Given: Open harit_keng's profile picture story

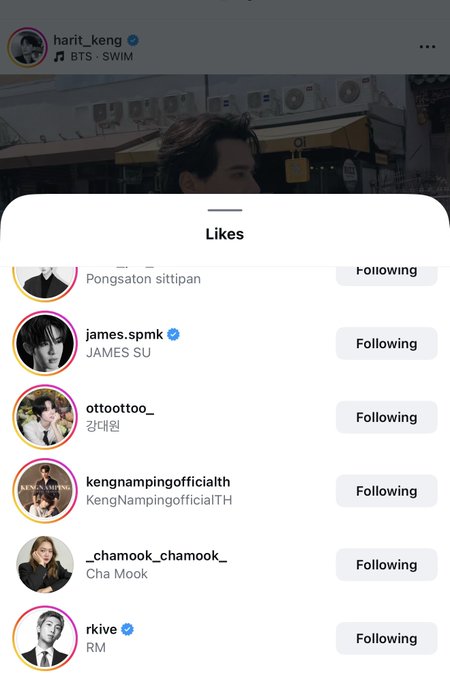Looking at the screenshot, I should 27,47.
